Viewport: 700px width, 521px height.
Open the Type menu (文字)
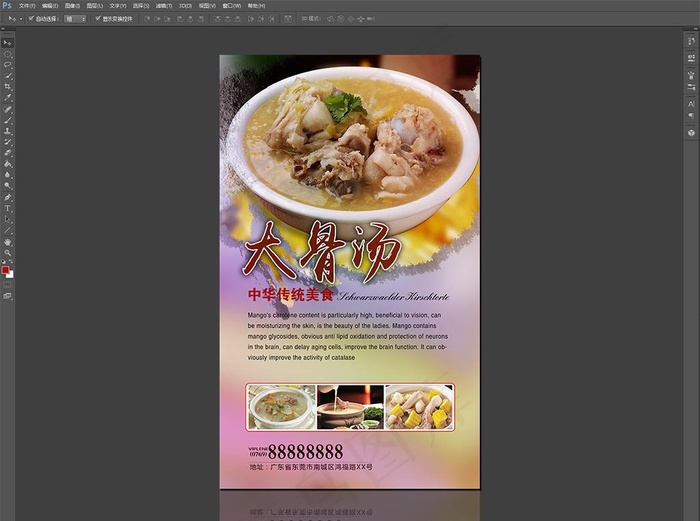point(117,6)
